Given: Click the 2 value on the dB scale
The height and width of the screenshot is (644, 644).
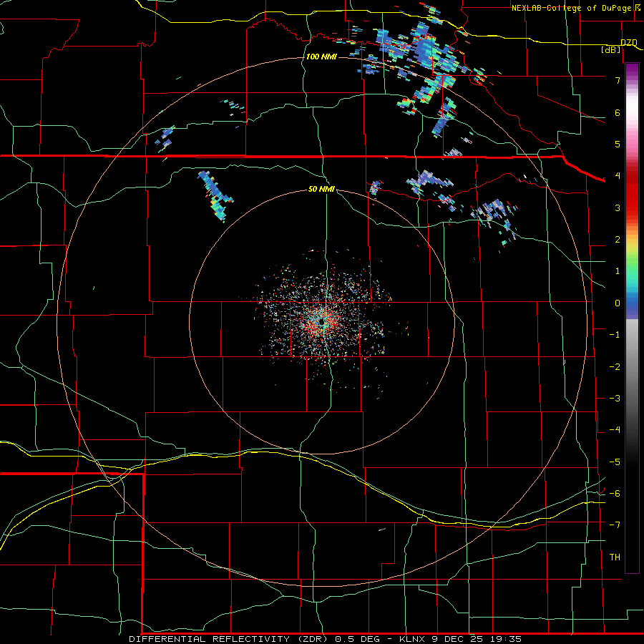Looking at the screenshot, I should tap(618, 240).
